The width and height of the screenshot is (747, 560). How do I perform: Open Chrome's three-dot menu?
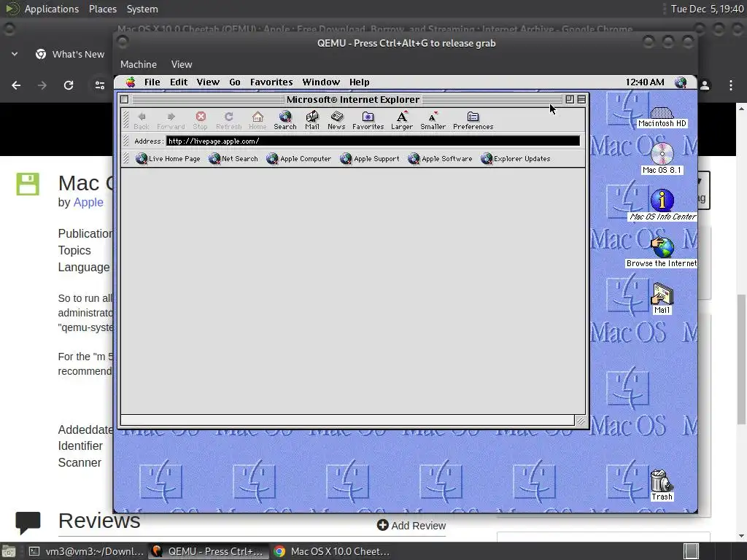[731, 85]
